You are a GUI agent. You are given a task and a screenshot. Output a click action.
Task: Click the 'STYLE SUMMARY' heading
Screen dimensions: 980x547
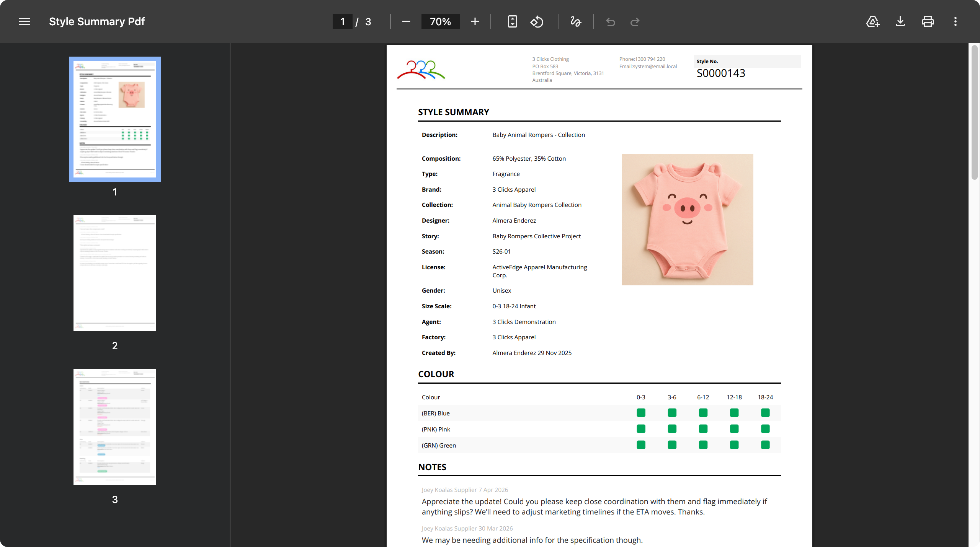454,112
